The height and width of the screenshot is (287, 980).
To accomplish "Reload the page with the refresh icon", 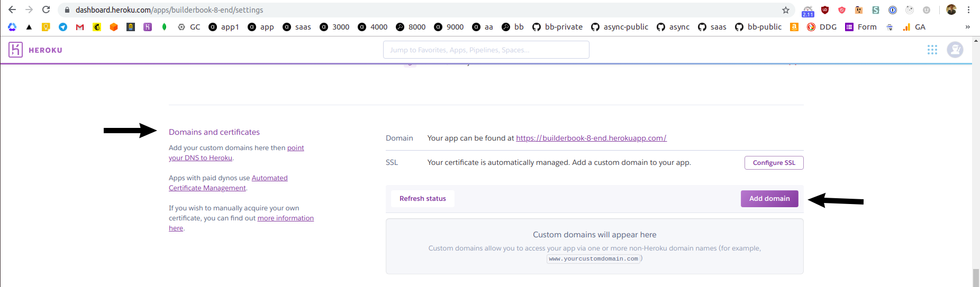I will pos(46,10).
